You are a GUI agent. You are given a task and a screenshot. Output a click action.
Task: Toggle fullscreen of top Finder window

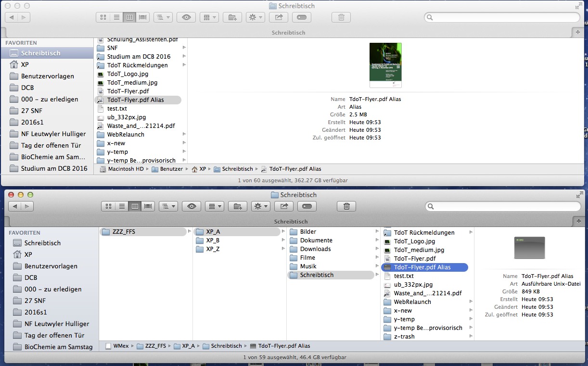point(578,6)
